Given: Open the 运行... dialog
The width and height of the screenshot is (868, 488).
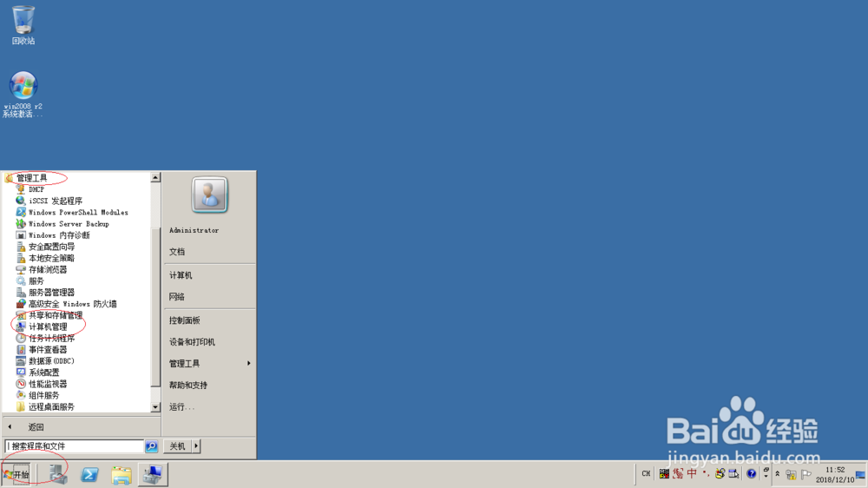Looking at the screenshot, I should (181, 407).
